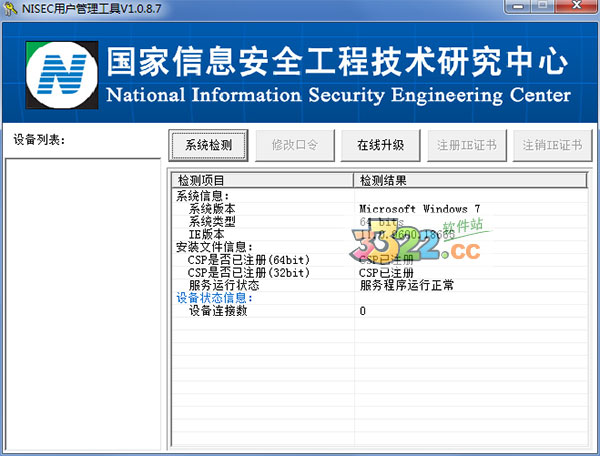Close the NISEC user management tool

[x=576, y=6]
